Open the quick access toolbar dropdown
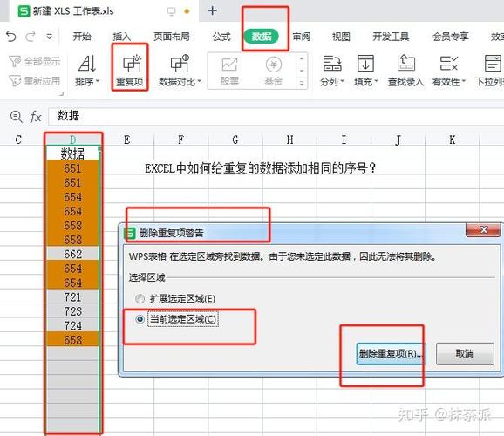The width and height of the screenshot is (504, 436). tap(49, 37)
